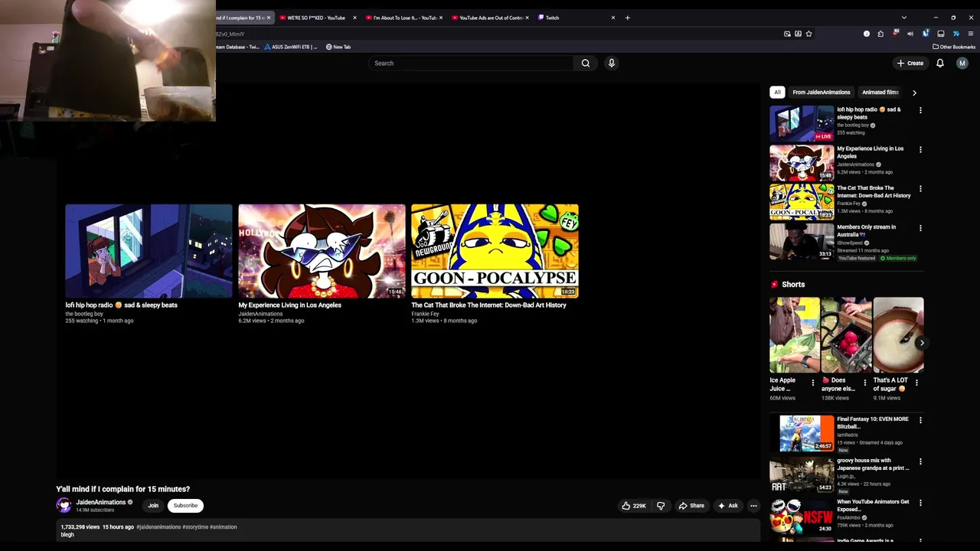This screenshot has height=551, width=980.
Task: Open JaidenAnimations channel name link
Action: coord(100,502)
